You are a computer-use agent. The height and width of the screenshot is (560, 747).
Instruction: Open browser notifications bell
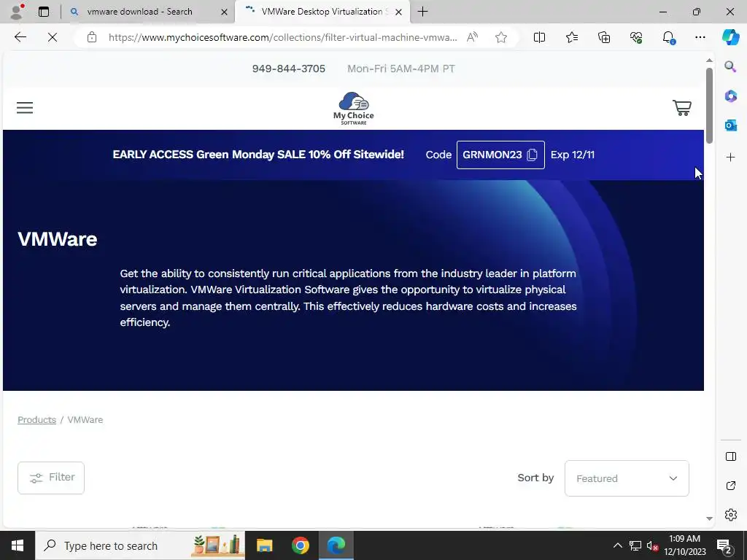click(668, 37)
